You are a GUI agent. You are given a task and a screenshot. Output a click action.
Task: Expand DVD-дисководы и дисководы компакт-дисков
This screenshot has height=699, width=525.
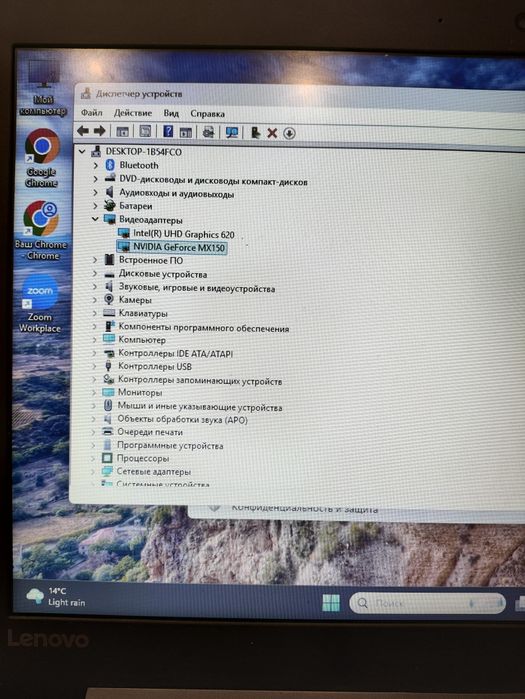[95, 179]
